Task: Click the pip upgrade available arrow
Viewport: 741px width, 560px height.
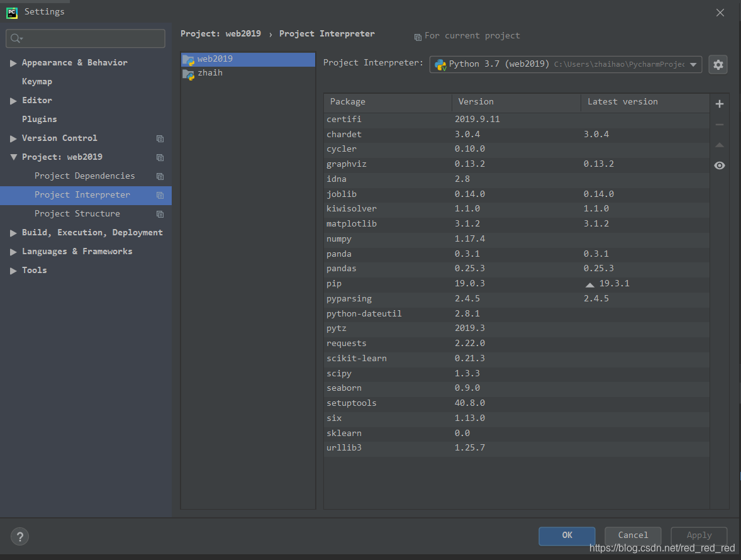Action: point(590,284)
